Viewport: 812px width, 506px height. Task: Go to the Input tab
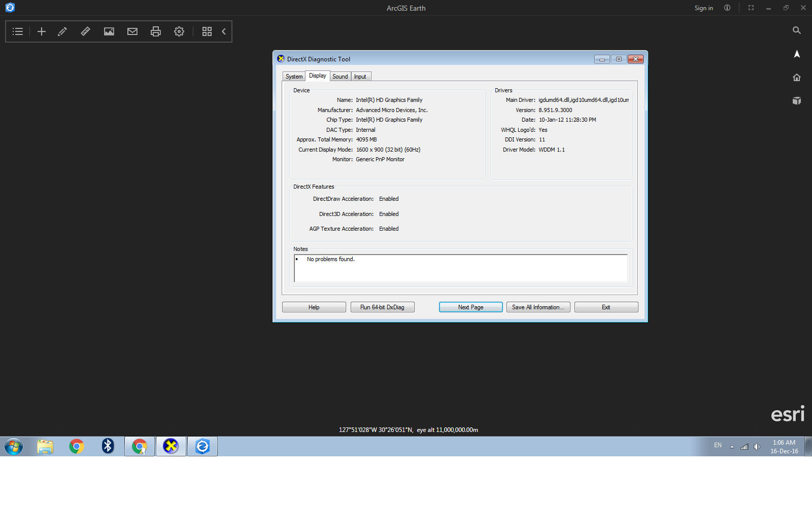coord(360,77)
